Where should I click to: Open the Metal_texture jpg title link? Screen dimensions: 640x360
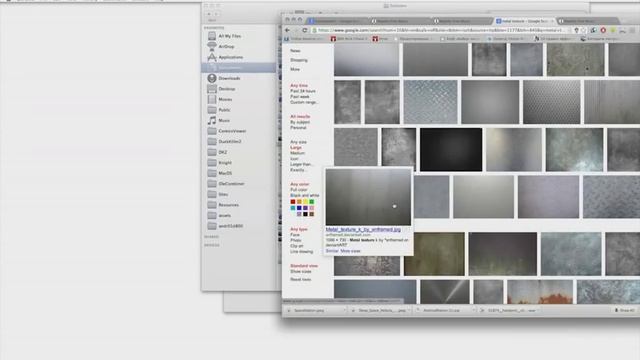tap(363, 229)
